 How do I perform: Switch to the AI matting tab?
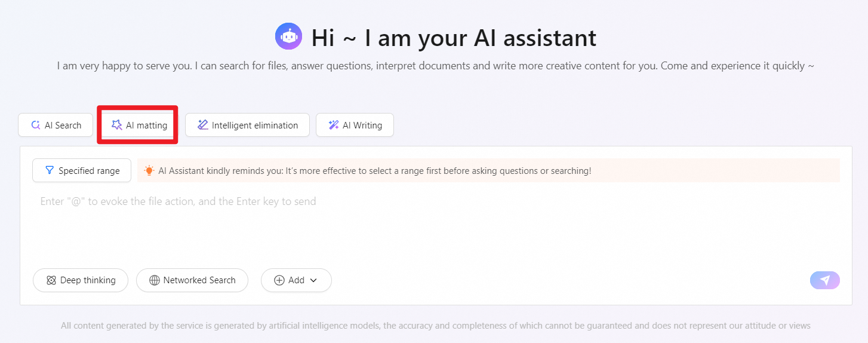click(x=138, y=125)
